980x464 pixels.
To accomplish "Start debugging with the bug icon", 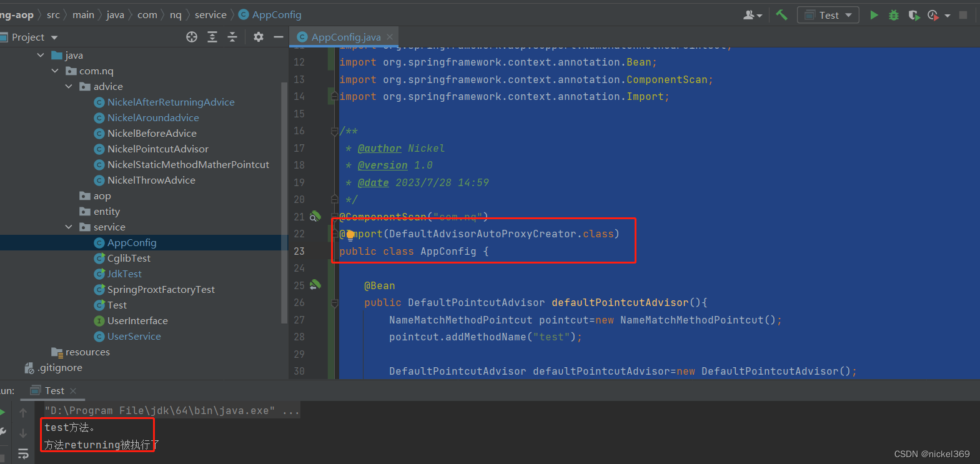I will pos(894,15).
